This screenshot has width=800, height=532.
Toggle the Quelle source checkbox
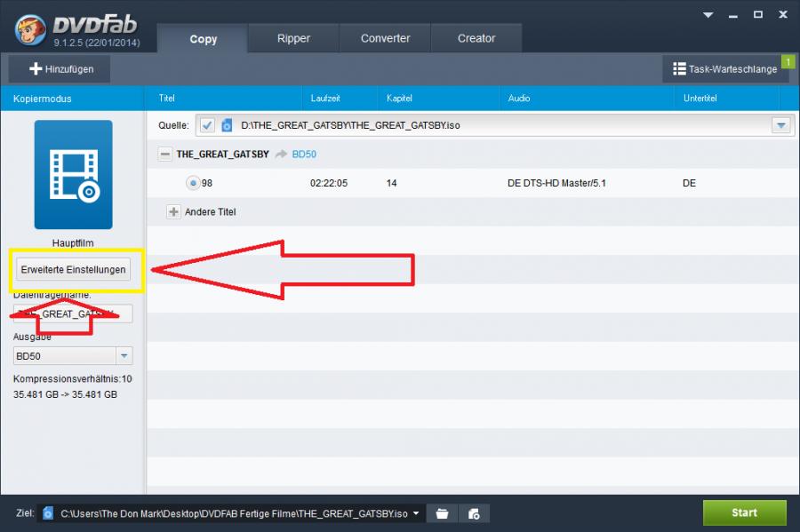[206, 125]
